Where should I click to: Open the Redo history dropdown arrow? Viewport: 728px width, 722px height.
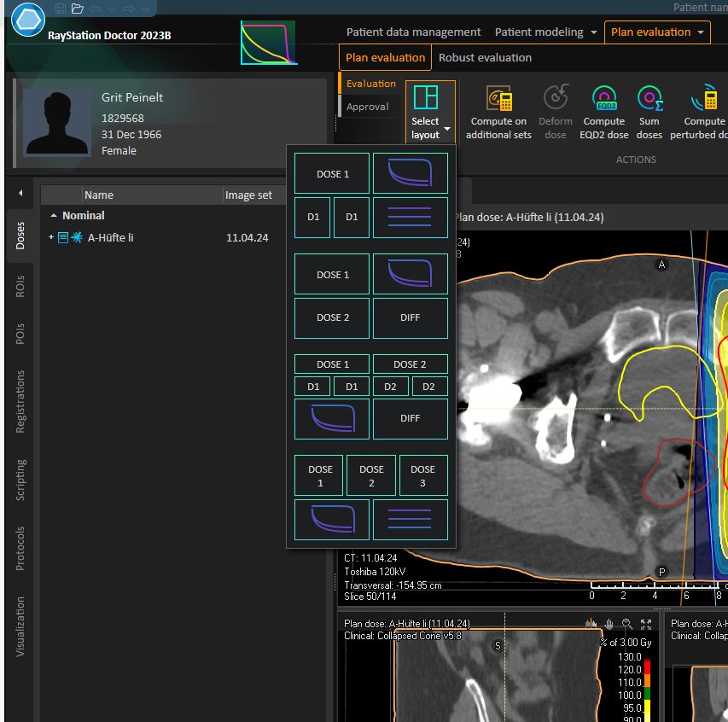[145, 9]
